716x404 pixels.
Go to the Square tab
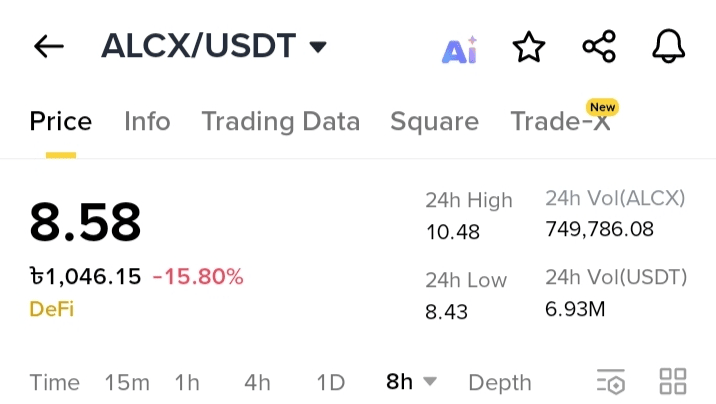click(x=434, y=122)
